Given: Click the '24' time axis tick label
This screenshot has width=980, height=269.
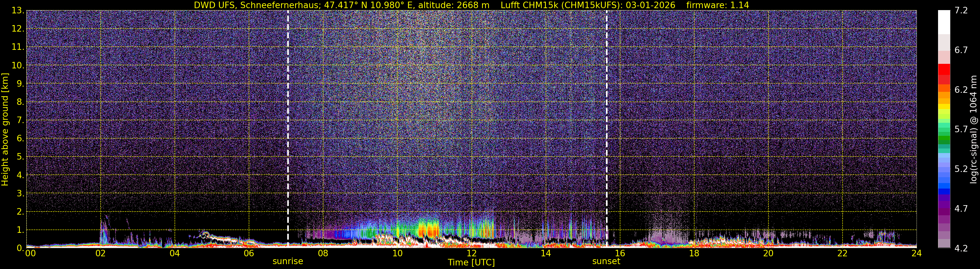Looking at the screenshot, I should click(917, 253).
